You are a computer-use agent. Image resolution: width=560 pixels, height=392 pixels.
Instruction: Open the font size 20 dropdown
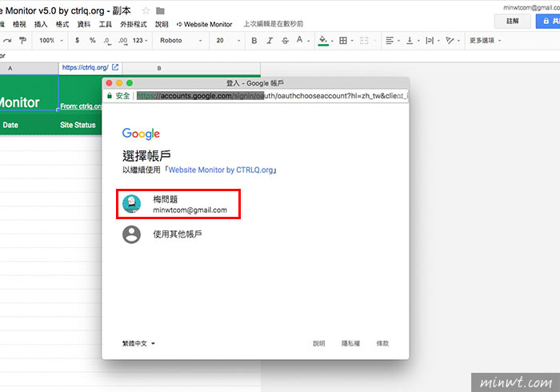pos(228,40)
